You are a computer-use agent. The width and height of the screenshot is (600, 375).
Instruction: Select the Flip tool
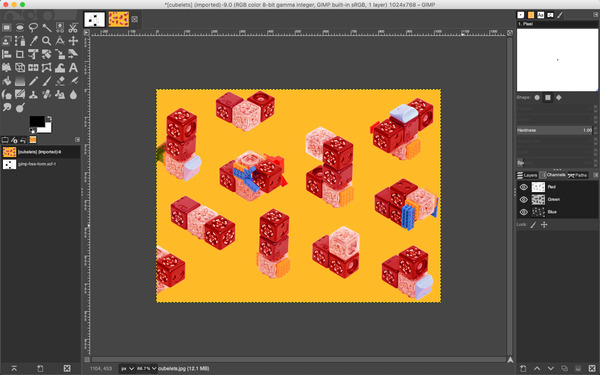click(x=33, y=67)
